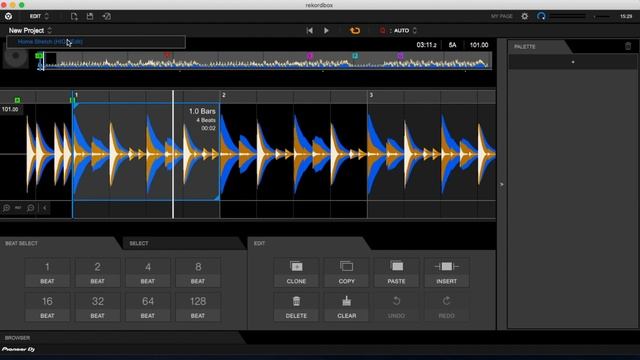
Task: Create a new project file
Action: 74,16
